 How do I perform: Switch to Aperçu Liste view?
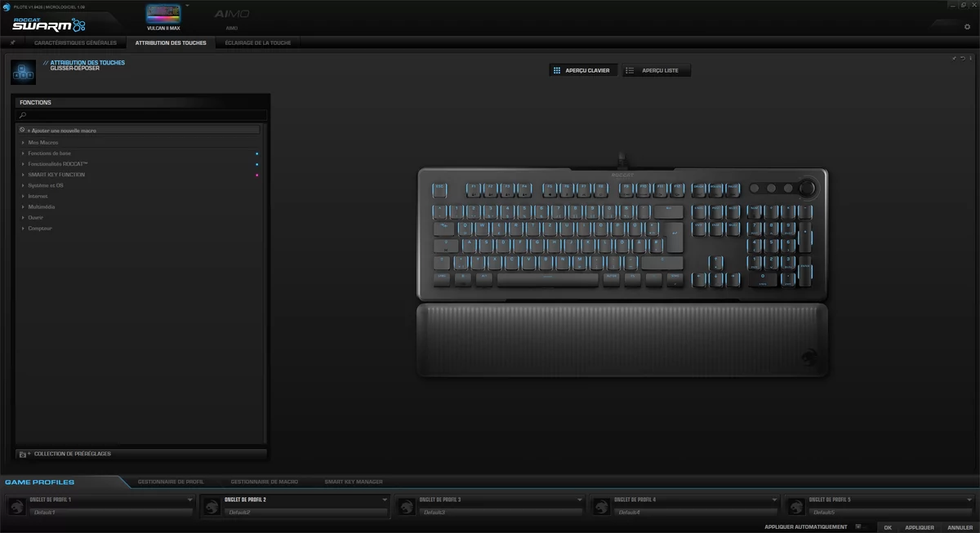click(657, 71)
